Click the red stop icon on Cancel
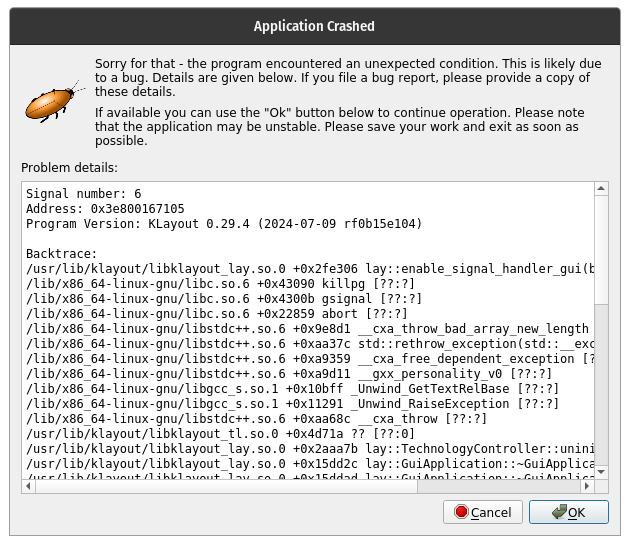The height and width of the screenshot is (545, 630). 461,512
